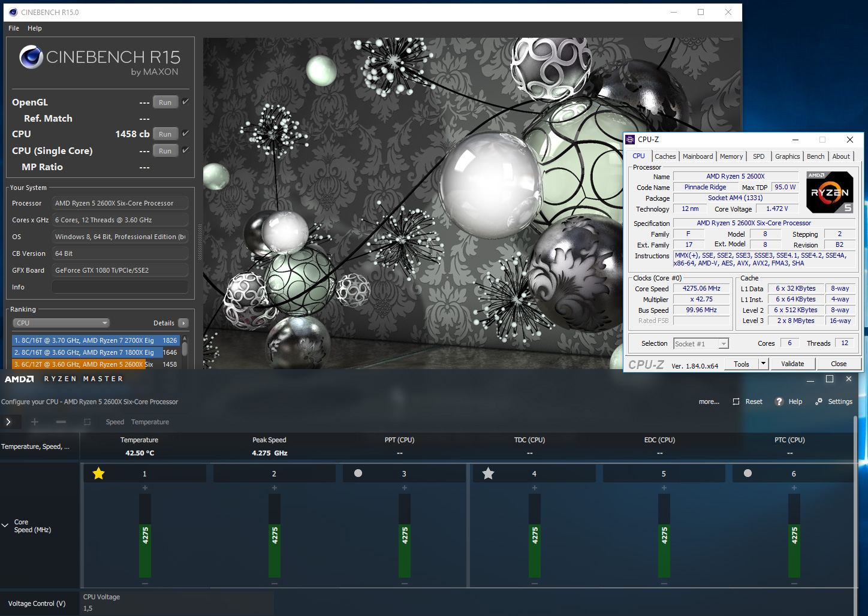
Task: Switch to the Memory tab in CPU-Z
Action: coord(731,156)
